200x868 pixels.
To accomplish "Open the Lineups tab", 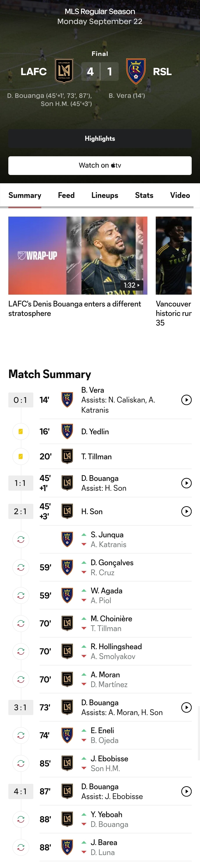I will click(105, 195).
